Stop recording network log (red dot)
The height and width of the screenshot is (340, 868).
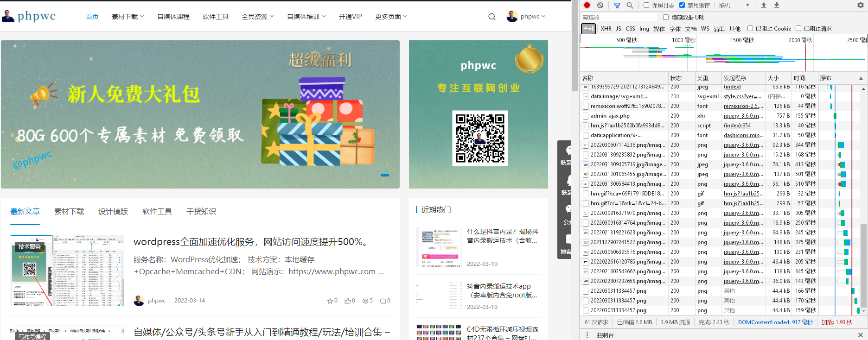pos(587,5)
